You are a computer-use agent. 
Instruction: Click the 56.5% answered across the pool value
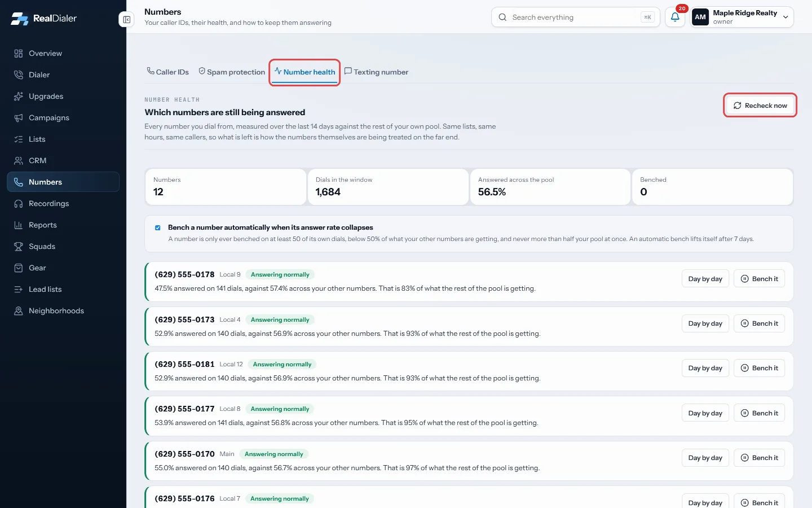(492, 192)
